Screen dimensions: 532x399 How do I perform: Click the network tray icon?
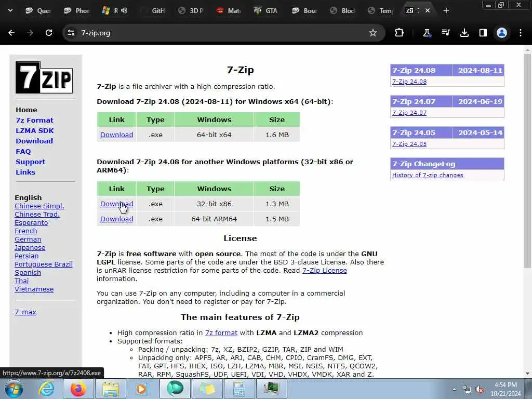click(x=467, y=390)
